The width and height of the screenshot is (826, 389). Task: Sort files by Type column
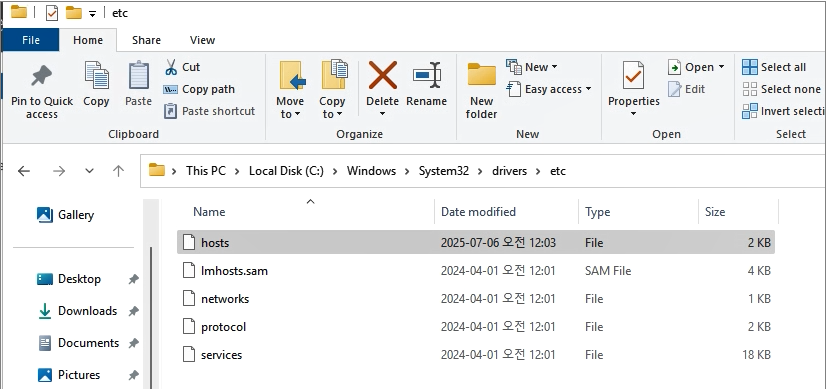597,212
